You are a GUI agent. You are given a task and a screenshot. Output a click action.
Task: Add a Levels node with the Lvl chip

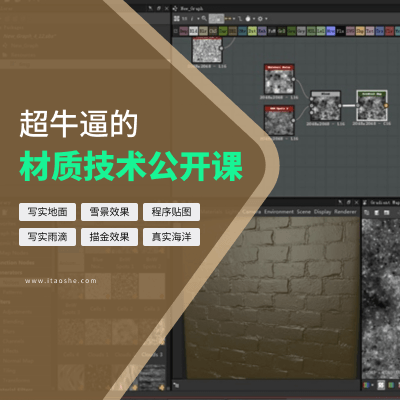(321, 31)
